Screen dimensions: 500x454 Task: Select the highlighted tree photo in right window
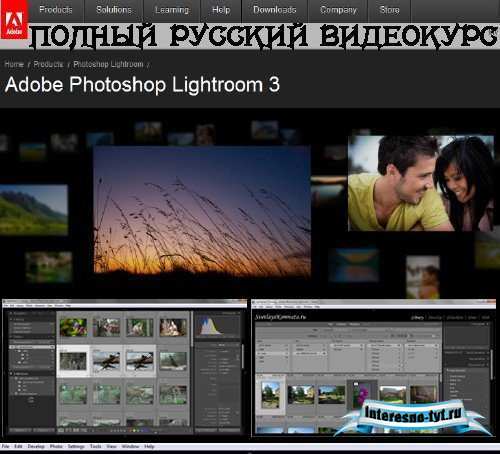(x=271, y=395)
